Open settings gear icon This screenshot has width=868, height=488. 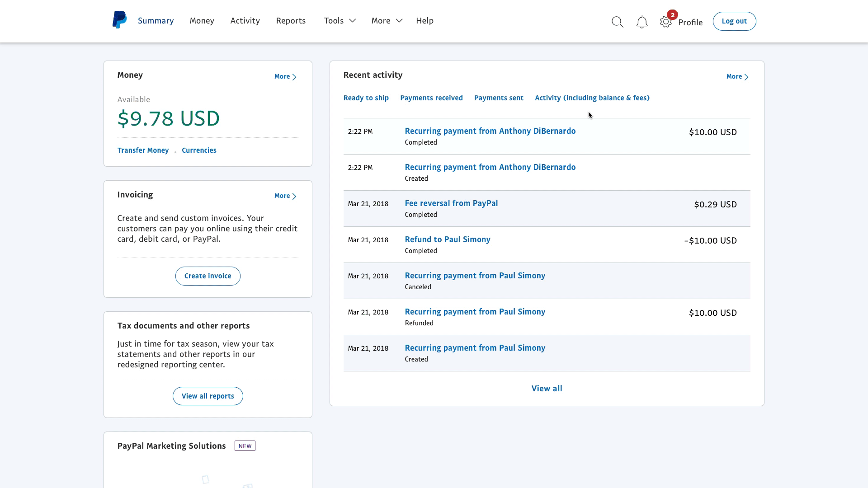click(665, 22)
